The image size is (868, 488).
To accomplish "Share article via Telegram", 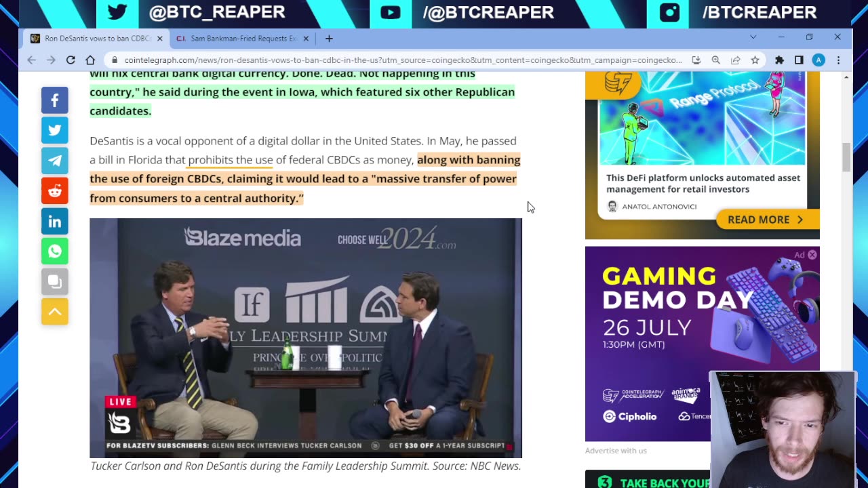I will 55,161.
